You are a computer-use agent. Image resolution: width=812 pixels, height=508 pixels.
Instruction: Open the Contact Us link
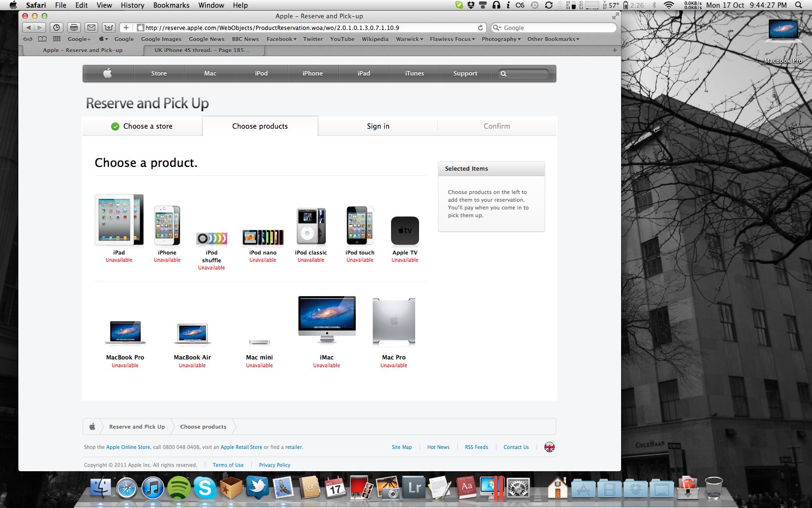point(516,447)
